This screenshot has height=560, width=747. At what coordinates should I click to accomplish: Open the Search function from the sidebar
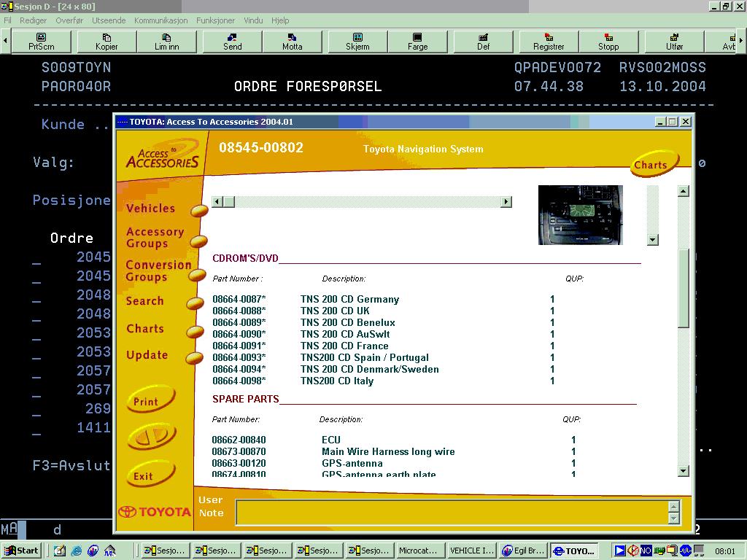pyautogui.click(x=144, y=300)
